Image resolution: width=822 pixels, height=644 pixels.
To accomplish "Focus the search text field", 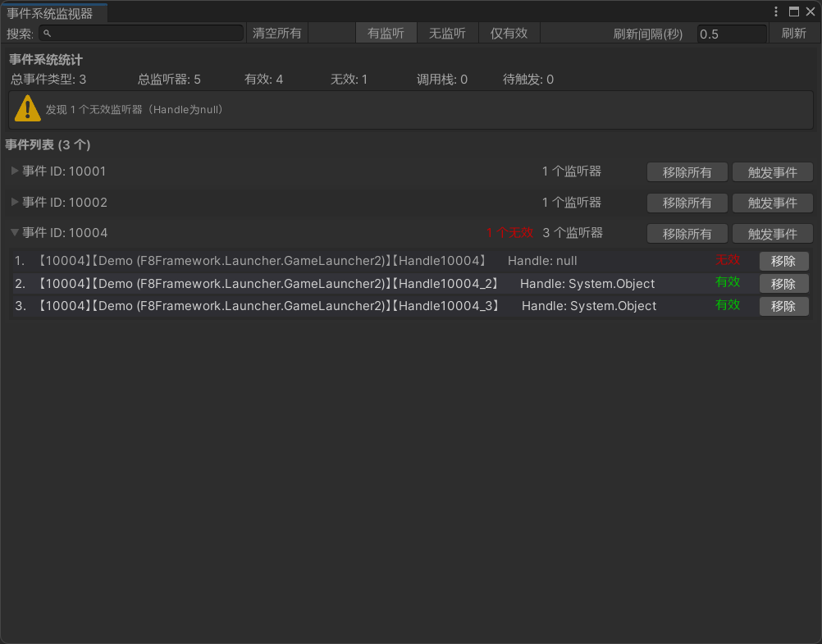I will pos(141,34).
